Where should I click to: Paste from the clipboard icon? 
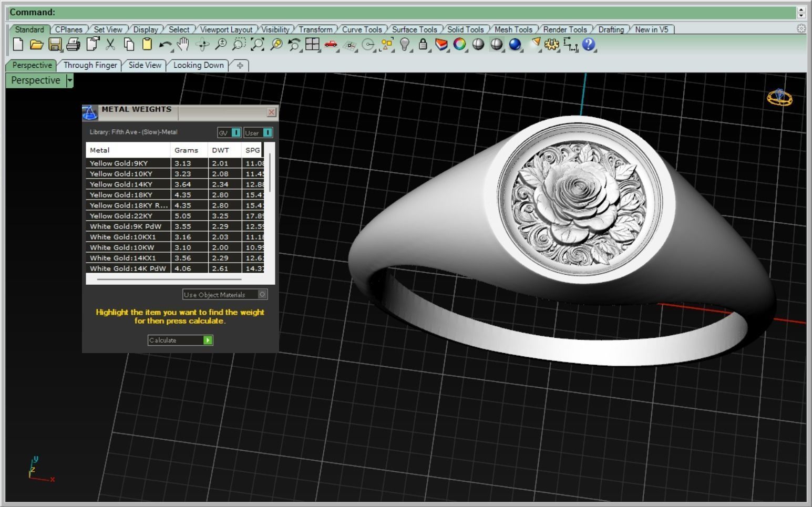point(147,45)
